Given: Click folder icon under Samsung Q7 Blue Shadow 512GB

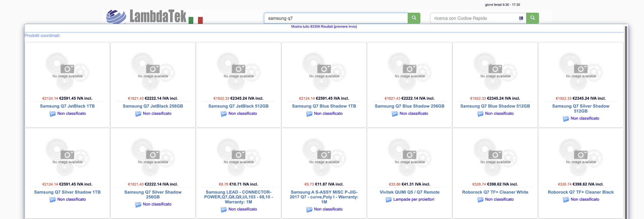Looking at the screenshot, I should point(480,114).
